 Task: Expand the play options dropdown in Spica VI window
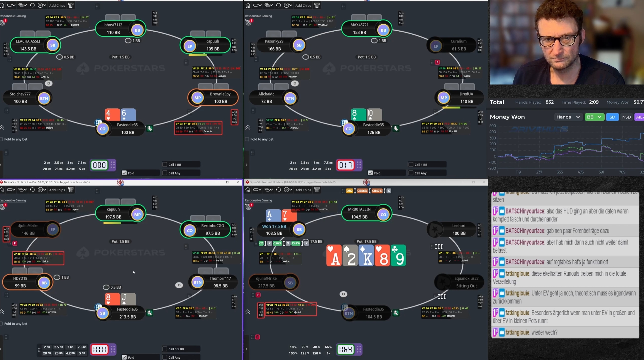tap(288, 190)
